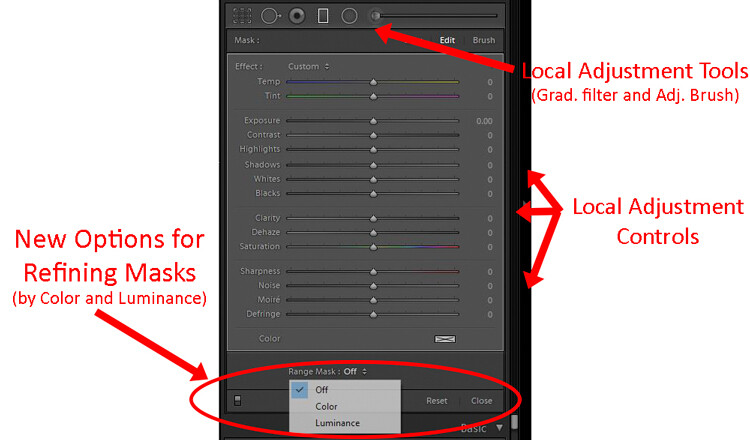Viewport: 750px width, 440px height.
Task: Collapse the Basic panel triangle
Action: pyautogui.click(x=499, y=428)
